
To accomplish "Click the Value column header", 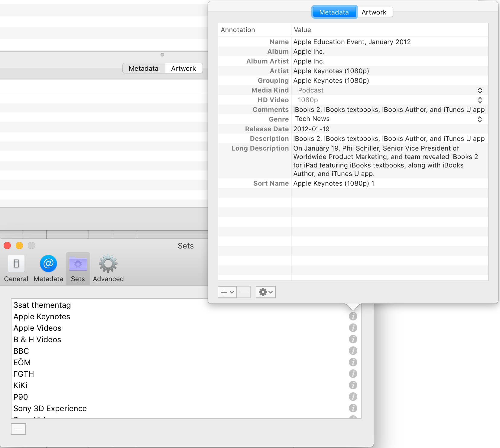I will 389,30.
